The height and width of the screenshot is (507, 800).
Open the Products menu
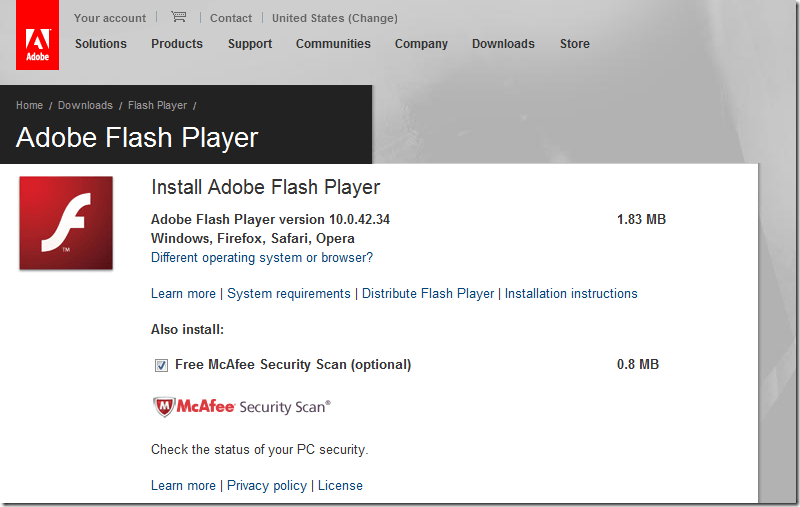pyautogui.click(x=177, y=44)
